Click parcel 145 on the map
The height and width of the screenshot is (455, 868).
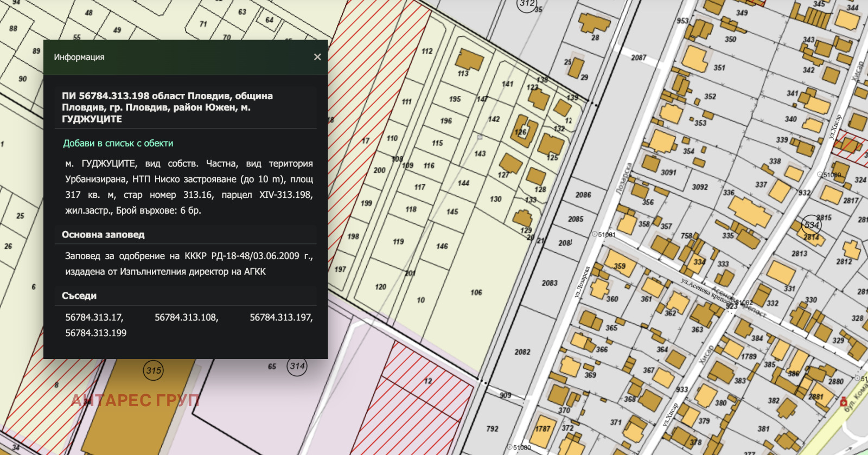(452, 212)
